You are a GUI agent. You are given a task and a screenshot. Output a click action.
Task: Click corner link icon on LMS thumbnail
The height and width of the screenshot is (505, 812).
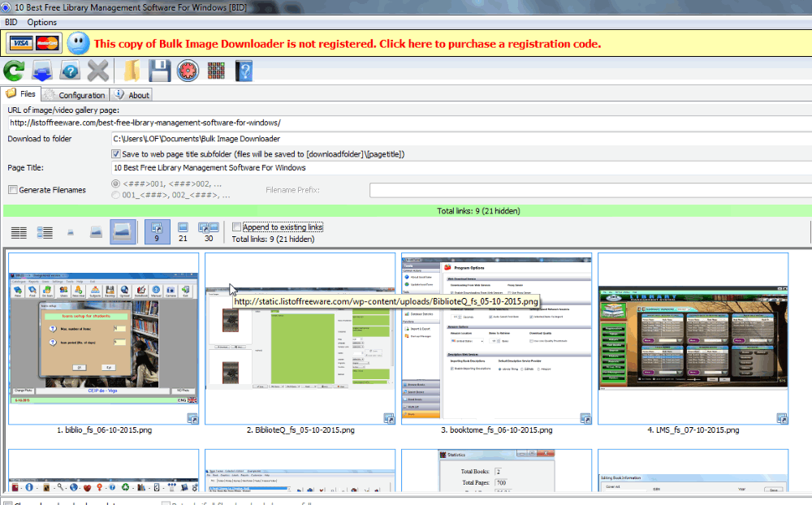782,418
